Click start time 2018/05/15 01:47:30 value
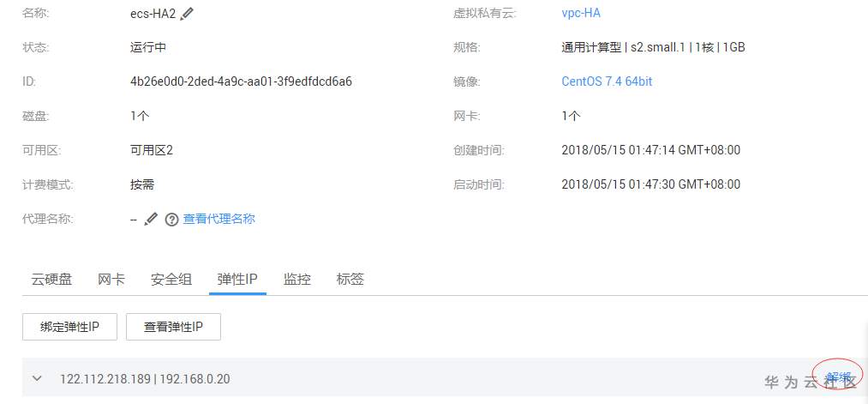Viewport: 868px width, 404px height. pos(651,184)
